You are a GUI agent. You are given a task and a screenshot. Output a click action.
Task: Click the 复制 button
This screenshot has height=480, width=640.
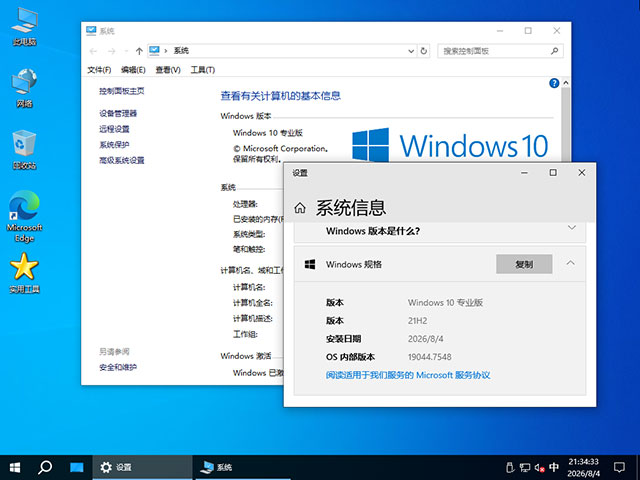pyautogui.click(x=524, y=264)
